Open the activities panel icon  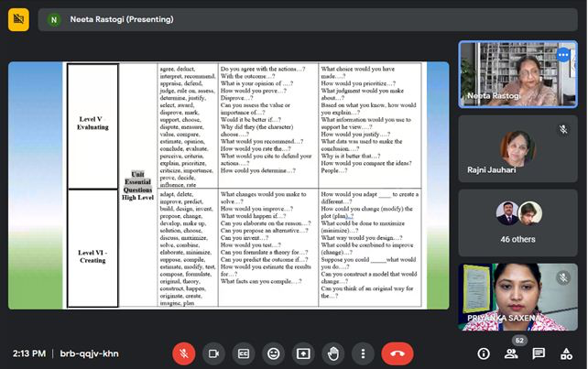point(566,353)
